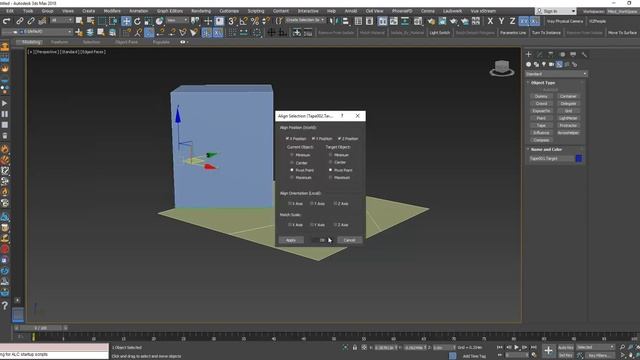Open the reference coordinate system View dropdown
Image resolution: width=640 pixels, height=360 pixels.
(x=177, y=20)
